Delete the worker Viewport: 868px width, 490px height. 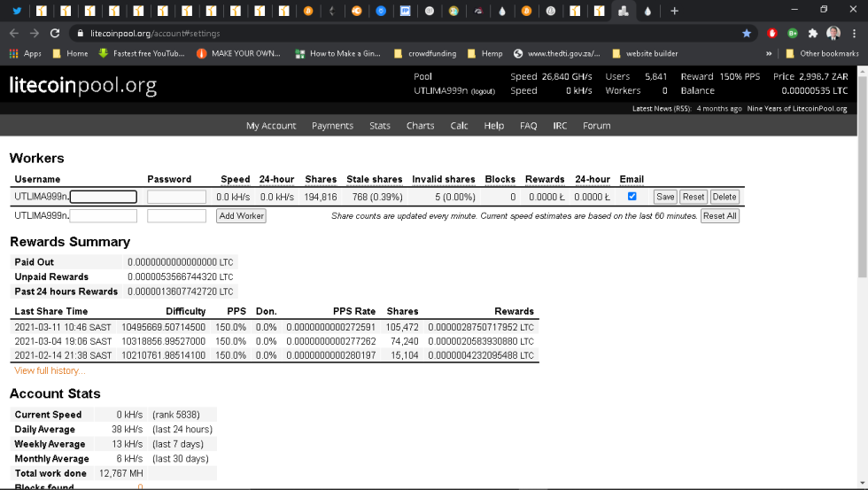click(725, 197)
